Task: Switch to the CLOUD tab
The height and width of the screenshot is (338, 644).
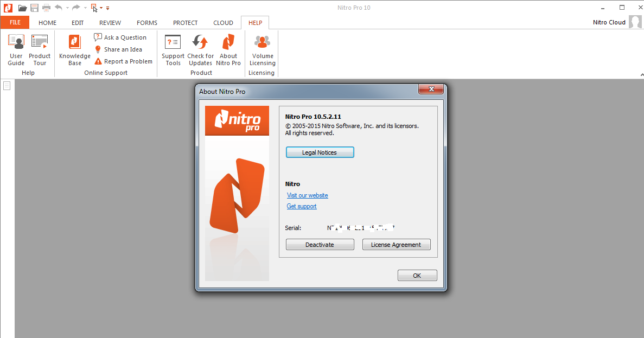Action: (223, 23)
